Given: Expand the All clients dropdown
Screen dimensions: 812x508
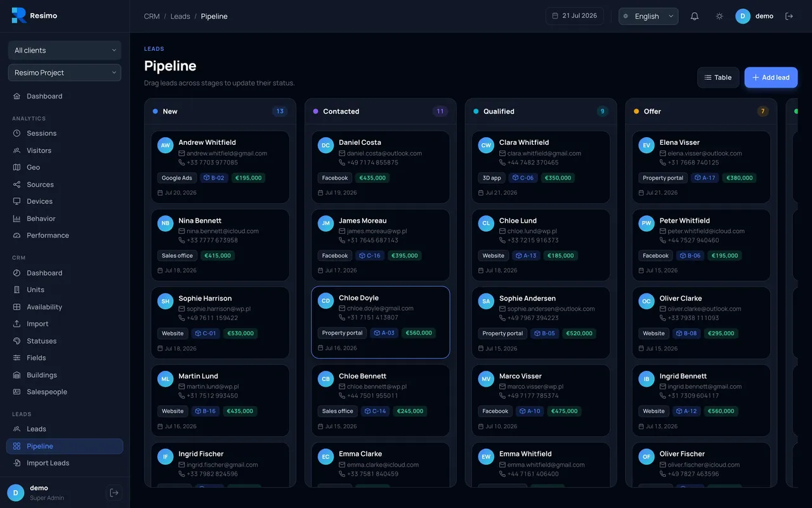Looking at the screenshot, I should pos(65,50).
